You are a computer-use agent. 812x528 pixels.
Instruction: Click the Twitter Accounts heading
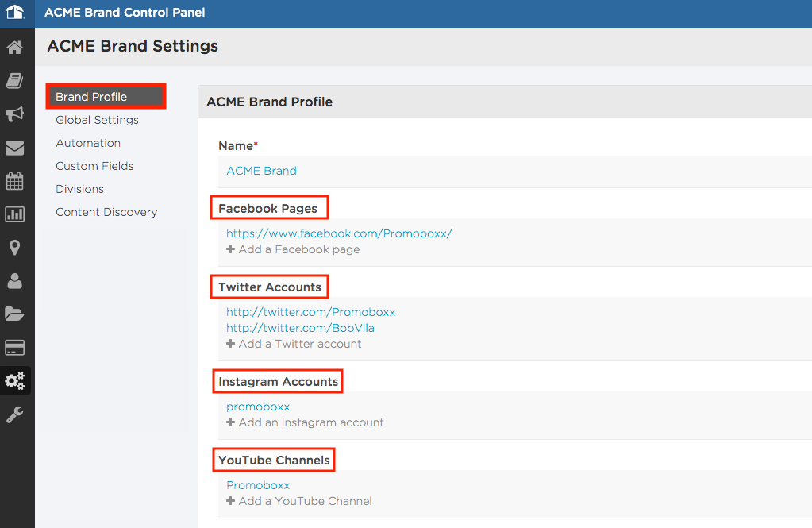coord(270,287)
